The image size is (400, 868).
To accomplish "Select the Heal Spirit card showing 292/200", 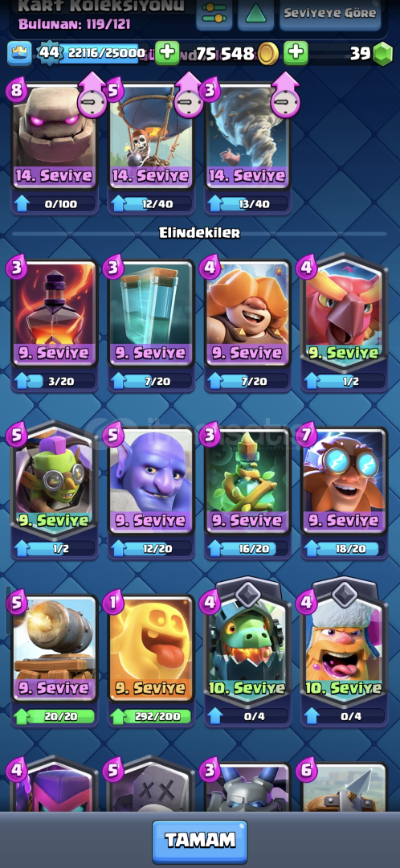I will (151, 660).
